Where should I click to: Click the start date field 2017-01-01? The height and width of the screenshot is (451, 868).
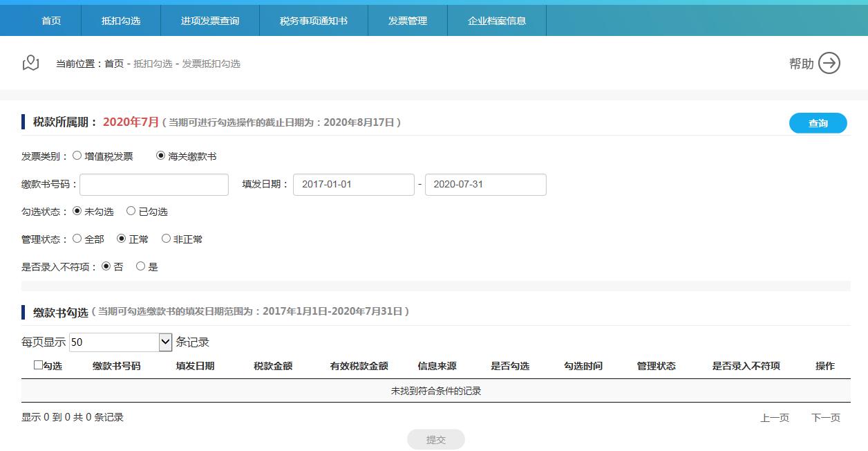353,184
